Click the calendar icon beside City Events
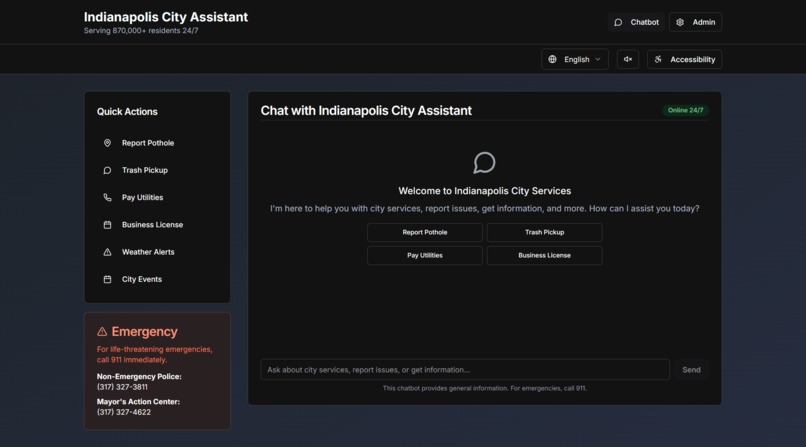Image resolution: width=806 pixels, height=447 pixels. pyautogui.click(x=107, y=279)
